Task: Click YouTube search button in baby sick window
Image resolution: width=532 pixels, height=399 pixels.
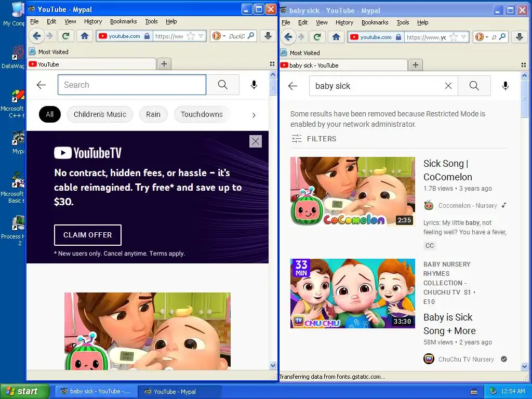Action: click(474, 86)
